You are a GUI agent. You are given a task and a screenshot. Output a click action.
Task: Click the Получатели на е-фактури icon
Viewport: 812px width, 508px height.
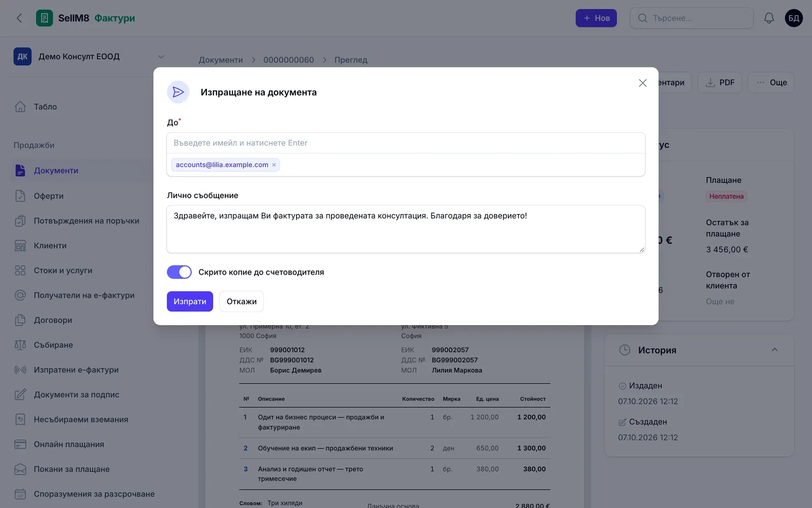click(20, 295)
